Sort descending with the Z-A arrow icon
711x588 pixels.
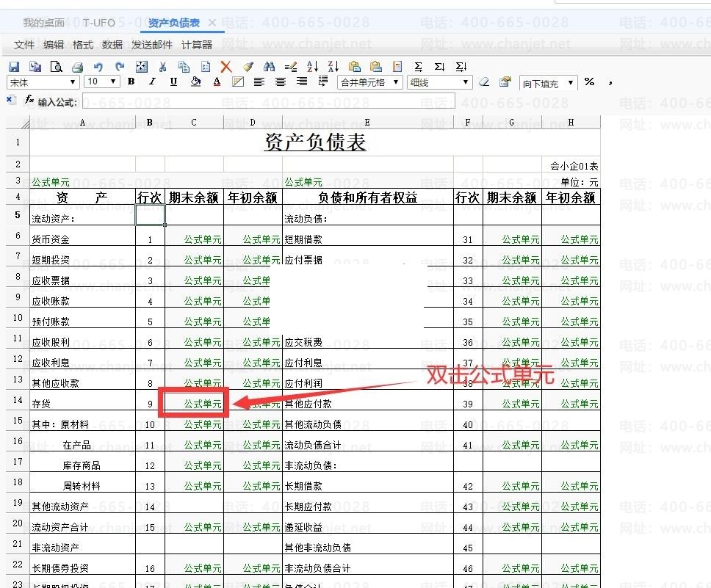pos(333,67)
